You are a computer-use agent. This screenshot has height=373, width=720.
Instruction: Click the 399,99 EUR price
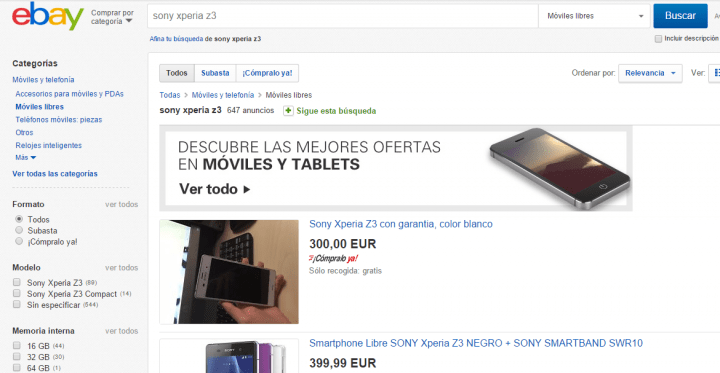click(x=343, y=363)
